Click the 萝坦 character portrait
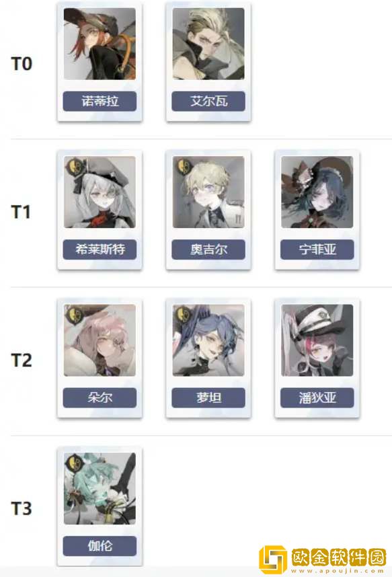The width and height of the screenshot is (392, 577). point(208,340)
